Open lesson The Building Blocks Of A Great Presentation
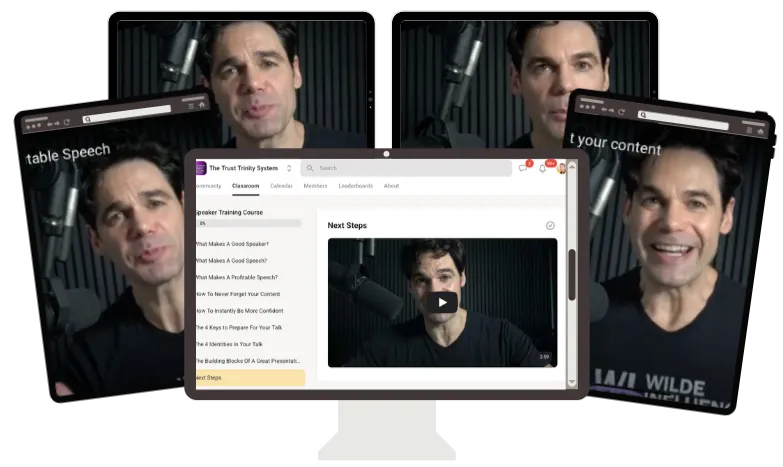This screenshot has height=467, width=783. pos(248,361)
